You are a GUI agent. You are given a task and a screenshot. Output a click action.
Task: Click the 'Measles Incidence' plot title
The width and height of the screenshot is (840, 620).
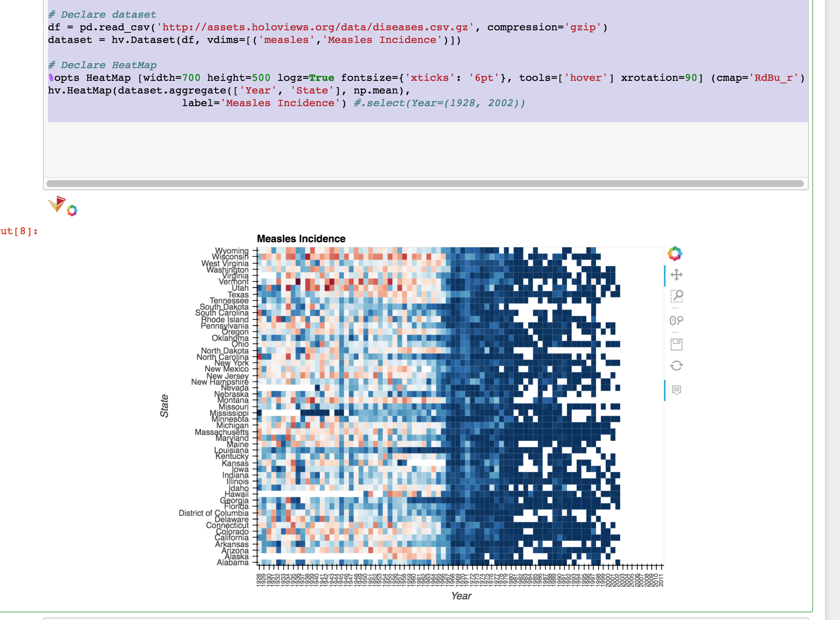(301, 238)
